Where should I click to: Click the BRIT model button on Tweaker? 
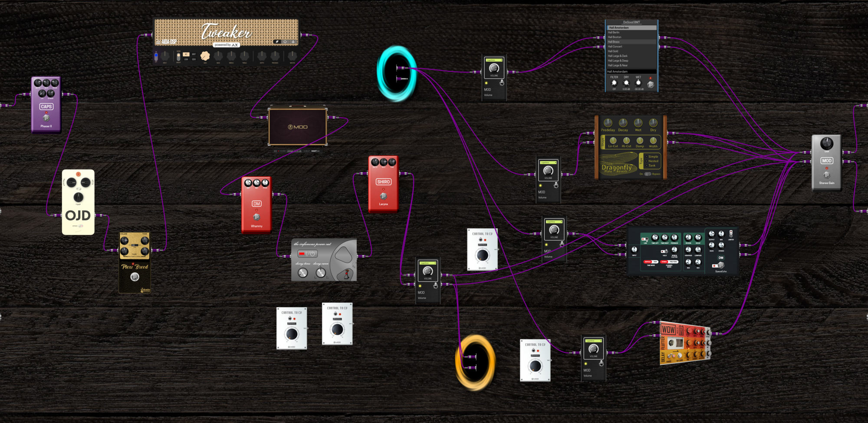click(194, 54)
